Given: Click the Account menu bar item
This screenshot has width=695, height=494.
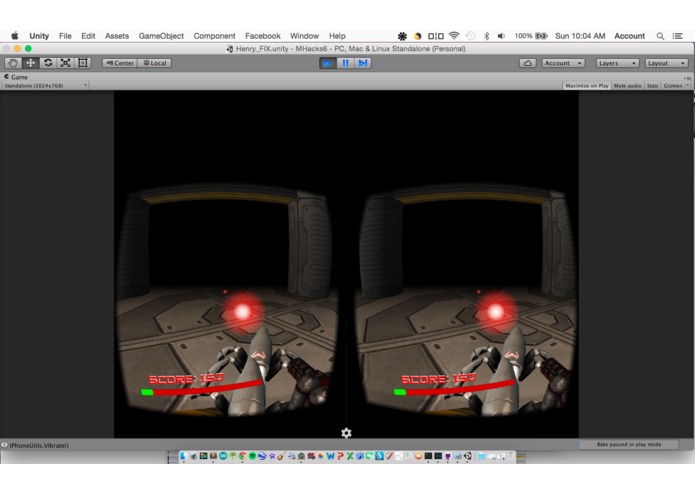Looking at the screenshot, I should pos(629,36).
